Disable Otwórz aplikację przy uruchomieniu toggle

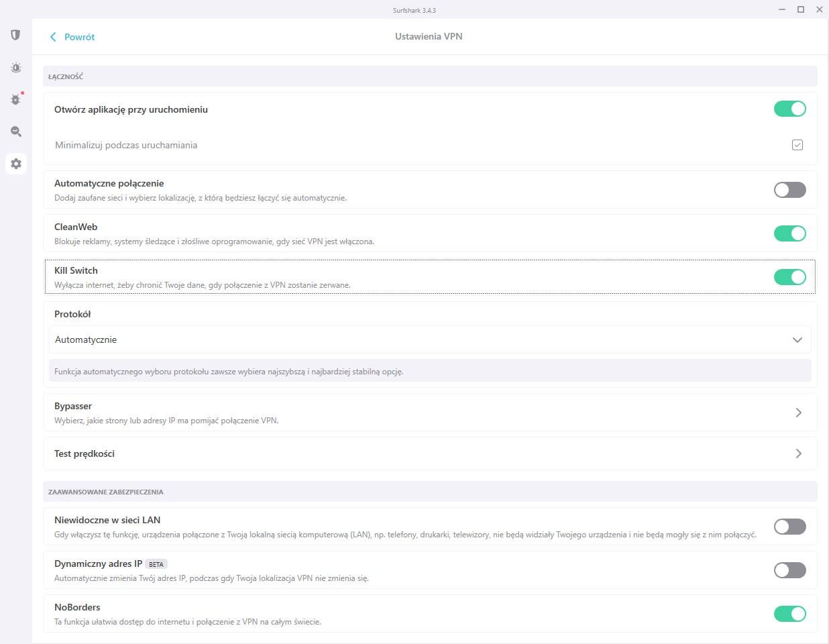(x=789, y=109)
